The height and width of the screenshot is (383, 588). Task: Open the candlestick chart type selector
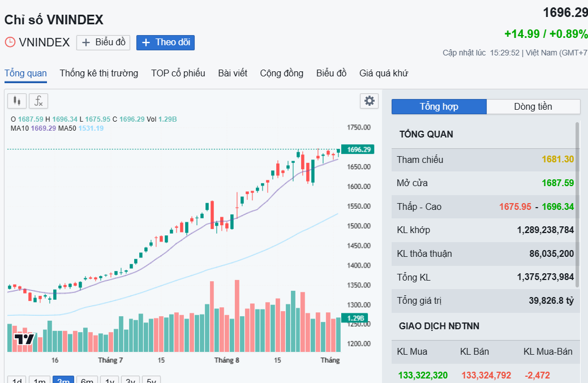17,101
